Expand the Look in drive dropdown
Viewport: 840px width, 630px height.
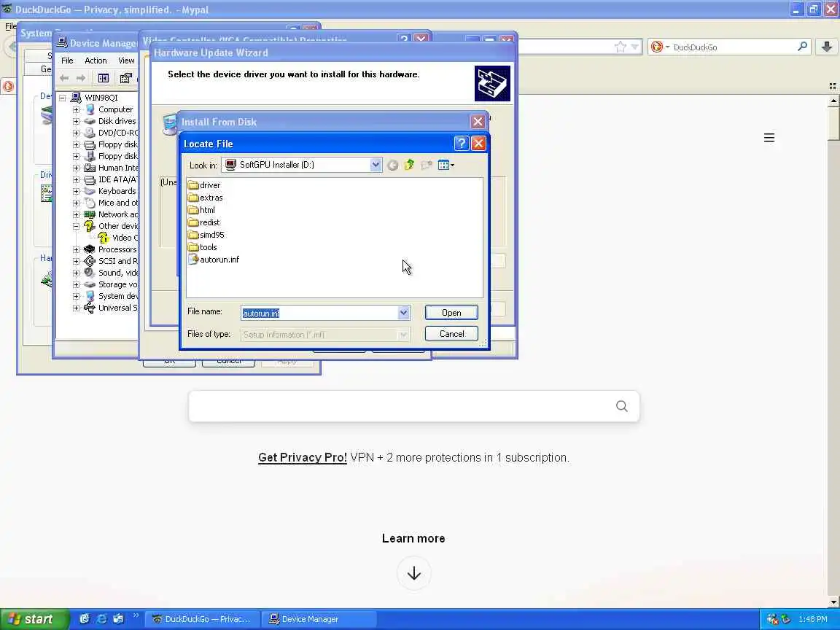(376, 165)
